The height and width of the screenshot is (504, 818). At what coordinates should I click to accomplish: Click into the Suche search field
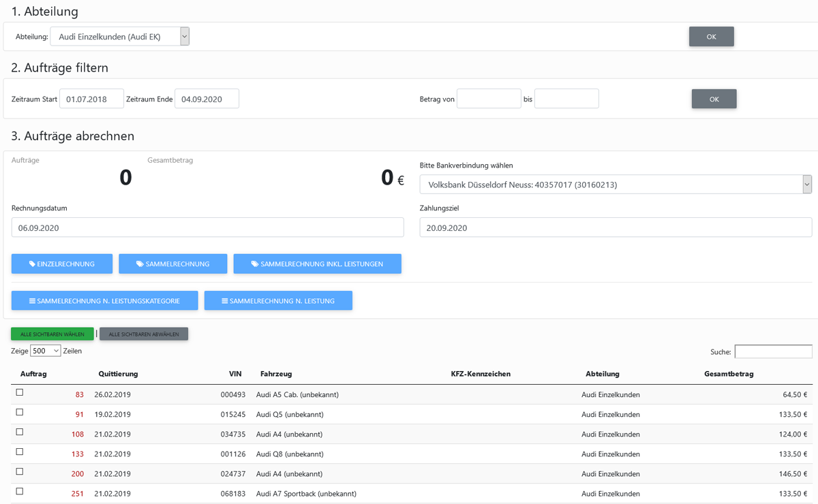pyautogui.click(x=773, y=351)
